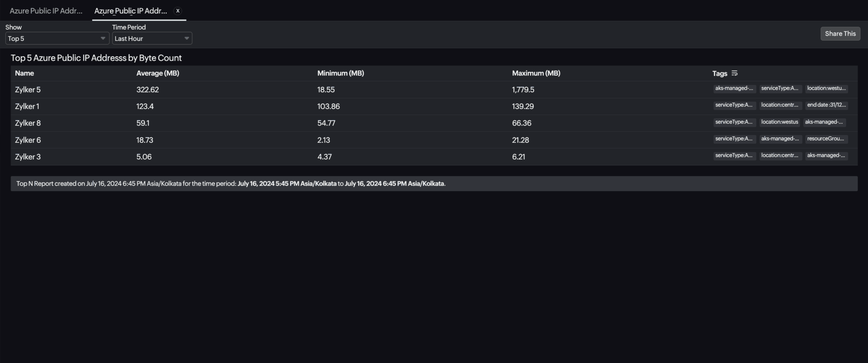Viewport: 868px width, 363px height.
Task: Select the Zylker 5 entry in the table
Action: (x=28, y=89)
